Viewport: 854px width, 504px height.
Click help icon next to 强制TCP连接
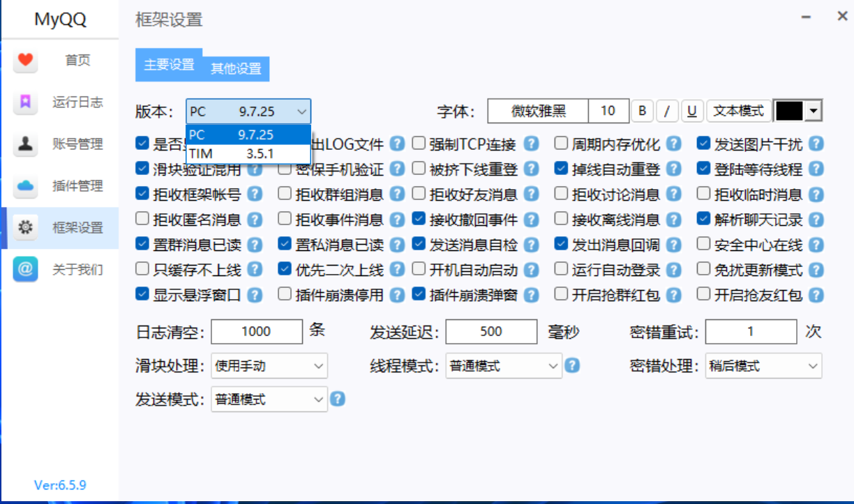[x=531, y=144]
